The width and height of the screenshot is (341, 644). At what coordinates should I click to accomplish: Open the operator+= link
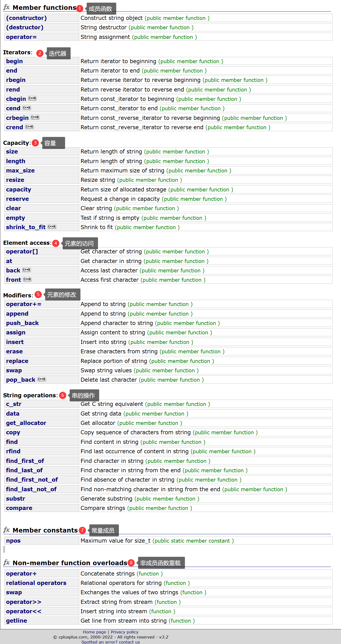24,304
